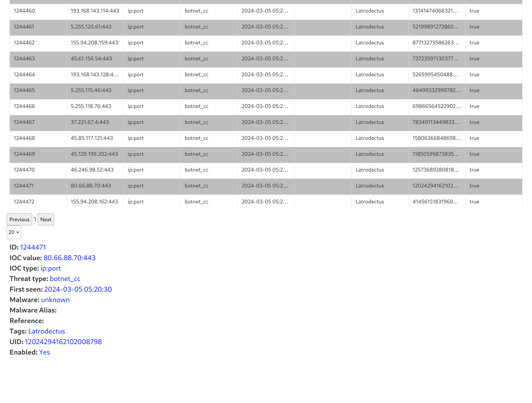The image size is (532, 403).
Task: Select the Latrodectus tag for ID 1244471
Action: (x=370, y=185)
